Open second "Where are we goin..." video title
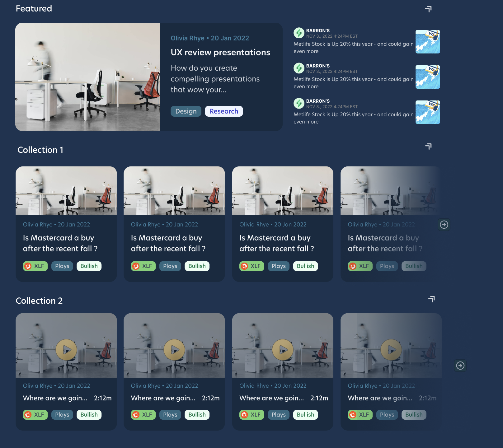 (163, 398)
